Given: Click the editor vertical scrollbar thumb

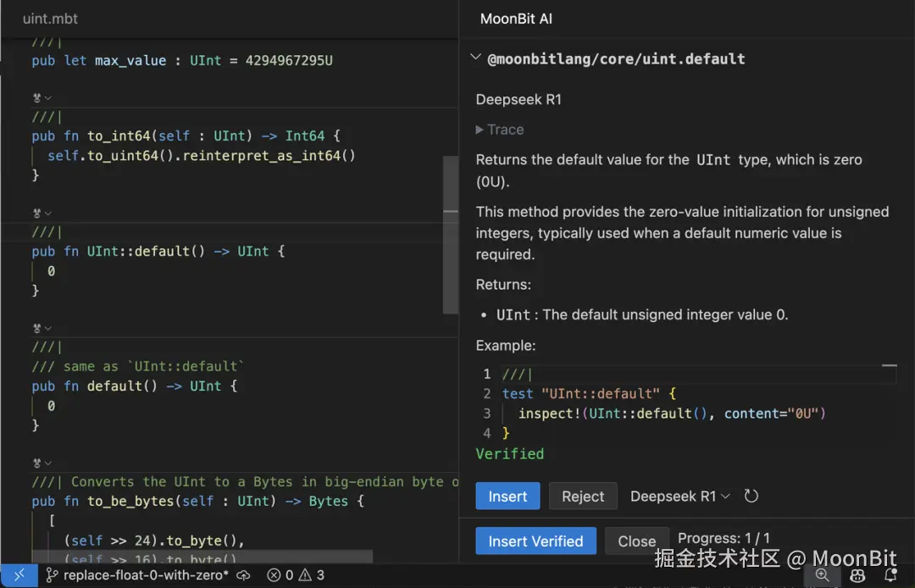Looking at the screenshot, I should coord(450,235).
